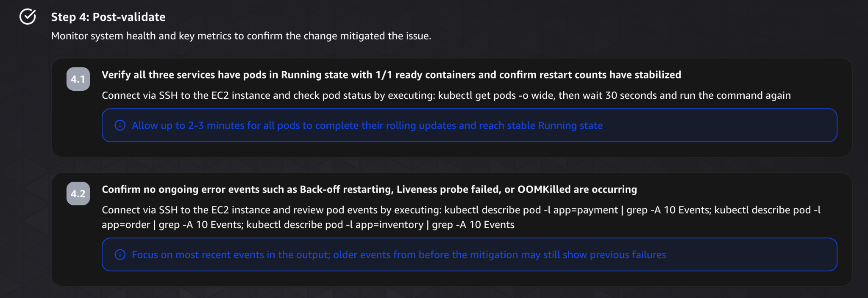
Task: Open the checkmark icon to mark Post-validate complete
Action: (x=27, y=17)
